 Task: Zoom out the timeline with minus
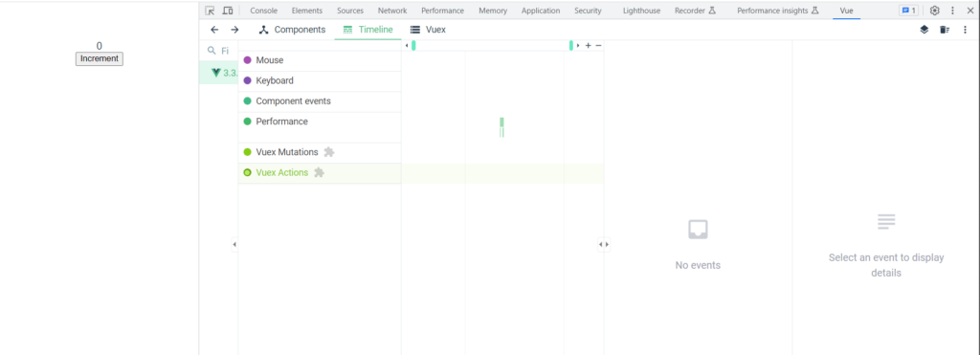tap(598, 46)
